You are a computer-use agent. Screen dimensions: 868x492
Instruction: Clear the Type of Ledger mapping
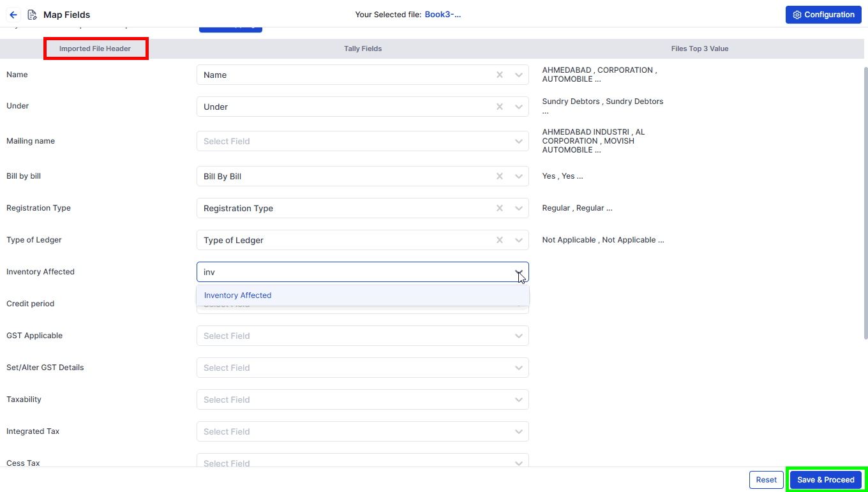tap(500, 240)
